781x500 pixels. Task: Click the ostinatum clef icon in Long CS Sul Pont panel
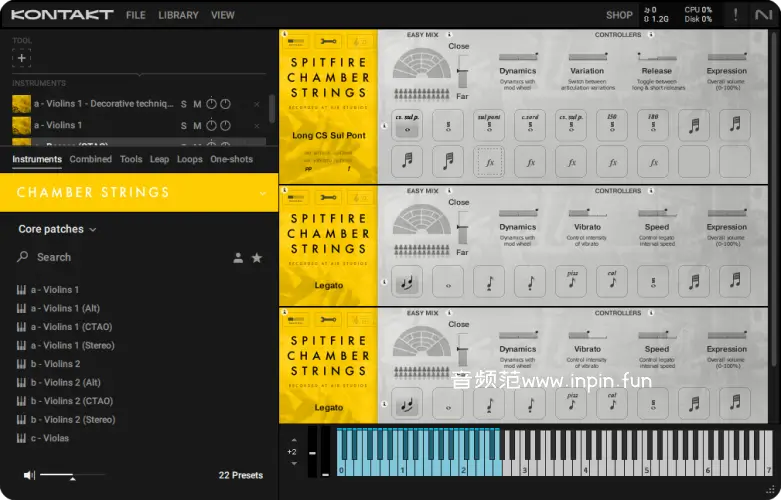pyautogui.click(x=360, y=42)
